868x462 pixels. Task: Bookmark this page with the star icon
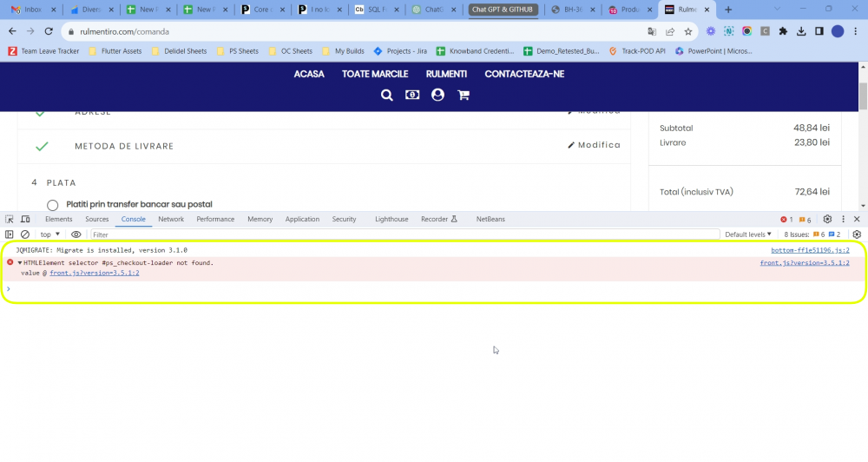(x=688, y=31)
